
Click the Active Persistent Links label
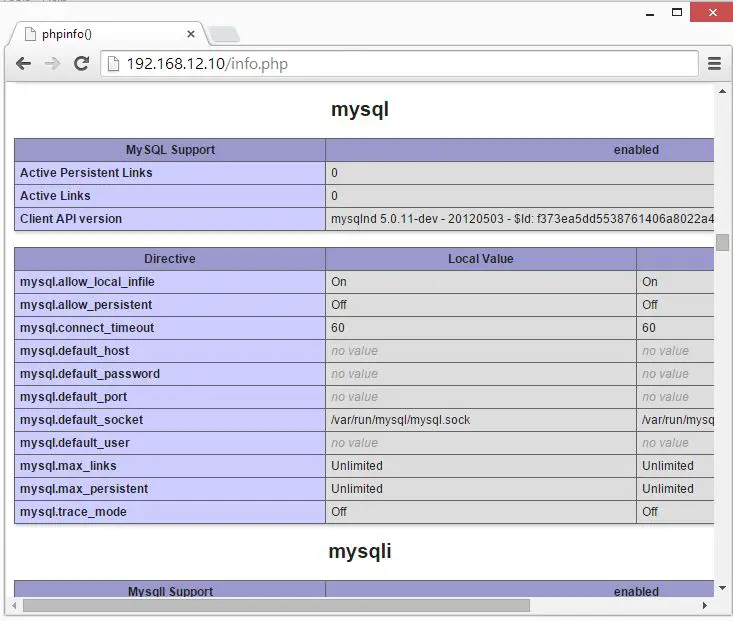coord(86,173)
